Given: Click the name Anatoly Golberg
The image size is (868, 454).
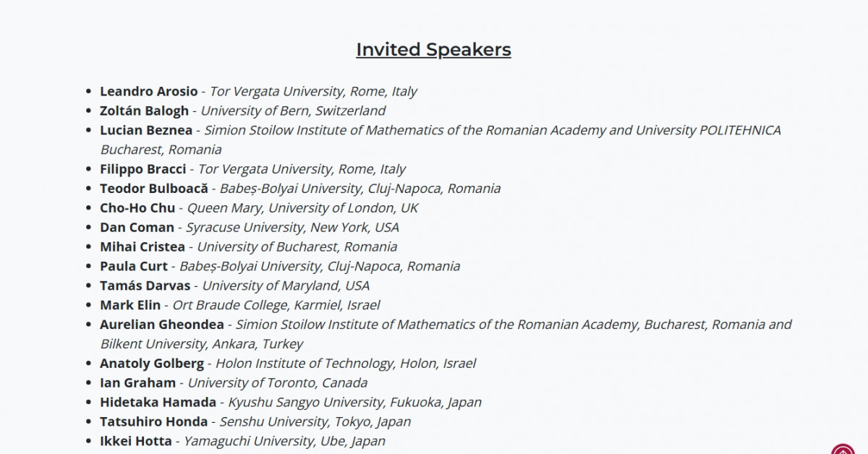Looking at the screenshot, I should pos(152,364).
